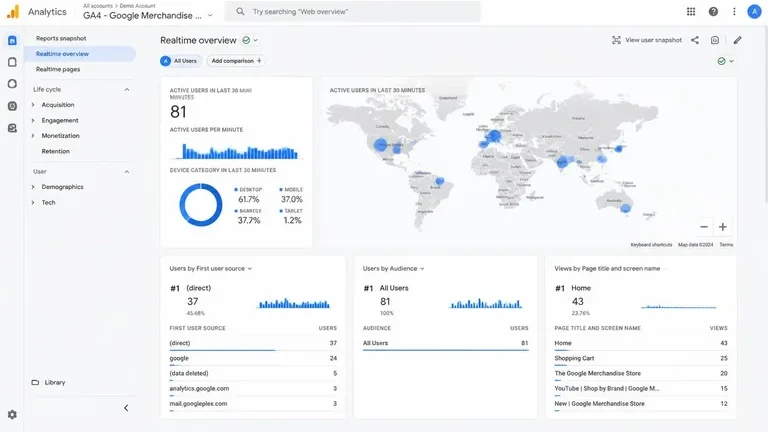Open the Users by Audience dropdown
Screen dimensions: 768x432
[x=422, y=268]
